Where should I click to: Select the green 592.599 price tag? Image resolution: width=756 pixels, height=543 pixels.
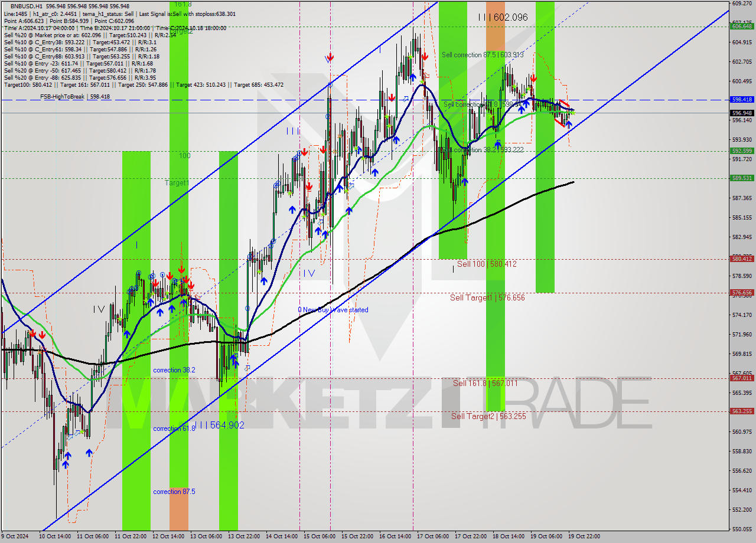[742, 151]
